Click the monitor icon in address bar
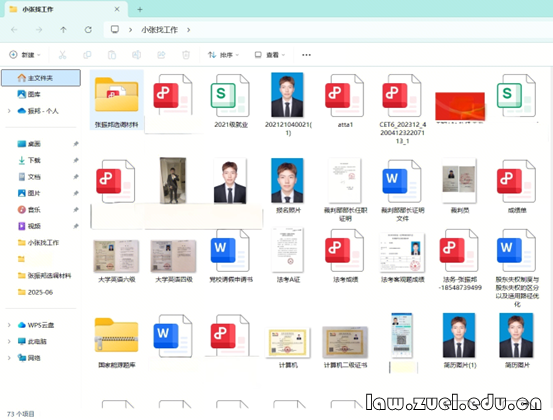Screen dimensions: 553x420 point(115,29)
